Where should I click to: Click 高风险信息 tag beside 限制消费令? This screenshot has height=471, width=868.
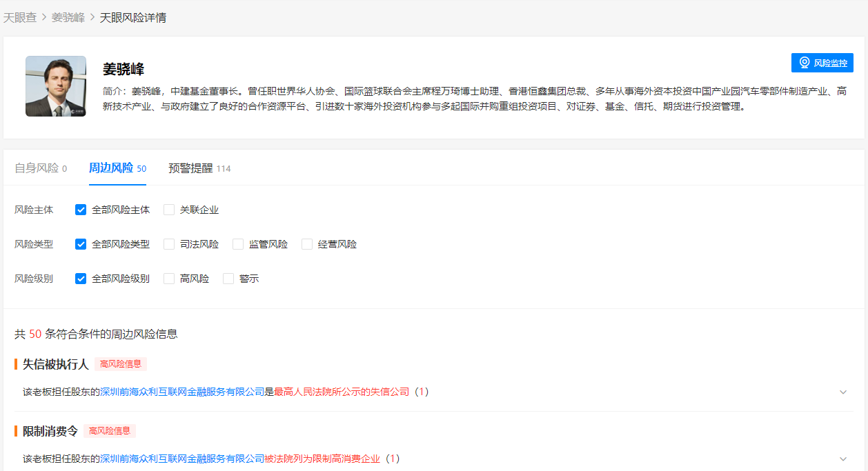(x=110, y=431)
